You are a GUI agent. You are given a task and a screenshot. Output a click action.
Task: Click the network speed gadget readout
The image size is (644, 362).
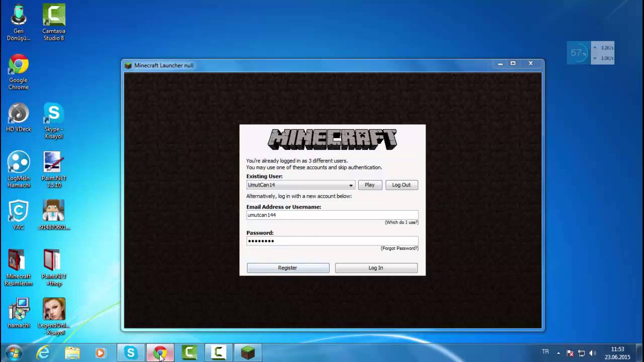pos(603,53)
